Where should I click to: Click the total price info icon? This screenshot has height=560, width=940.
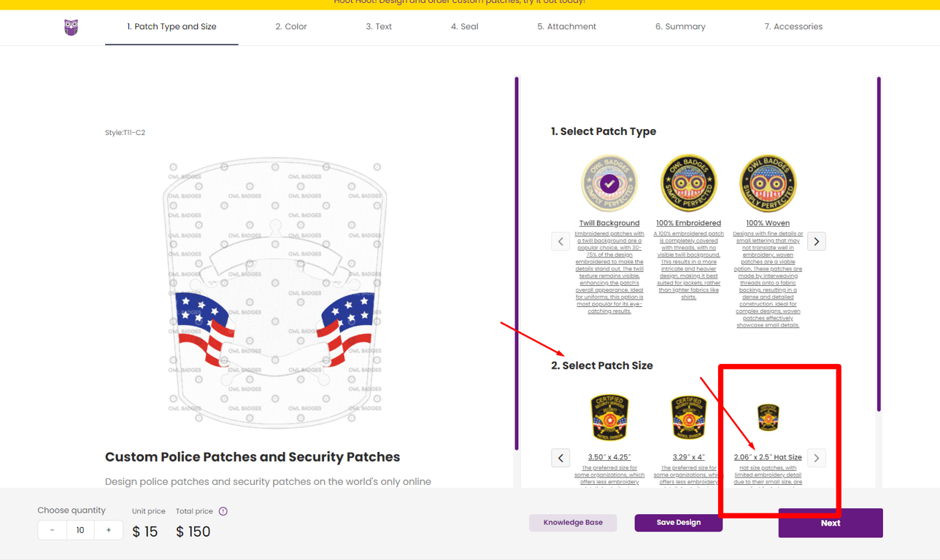[x=223, y=511]
